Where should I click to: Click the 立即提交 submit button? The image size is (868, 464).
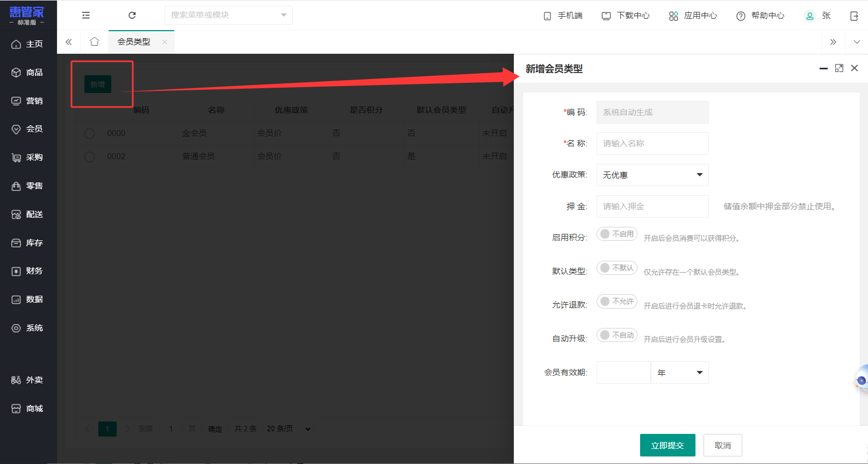coord(668,445)
